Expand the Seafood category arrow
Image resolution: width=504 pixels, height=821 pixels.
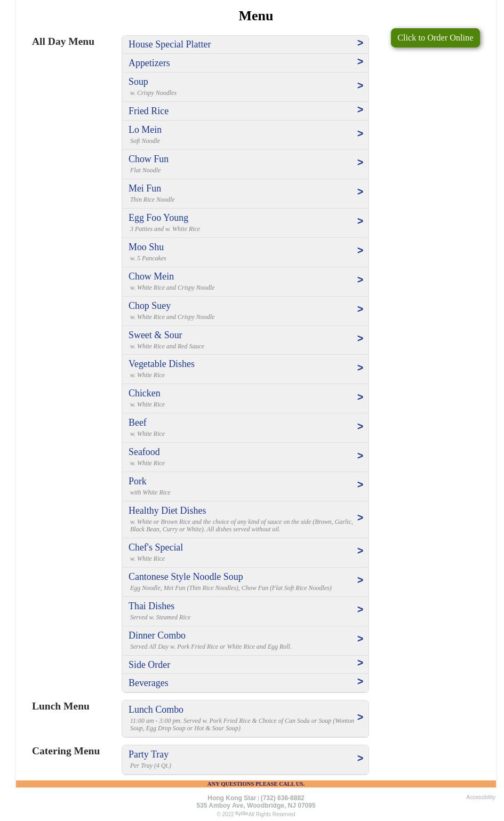(360, 456)
